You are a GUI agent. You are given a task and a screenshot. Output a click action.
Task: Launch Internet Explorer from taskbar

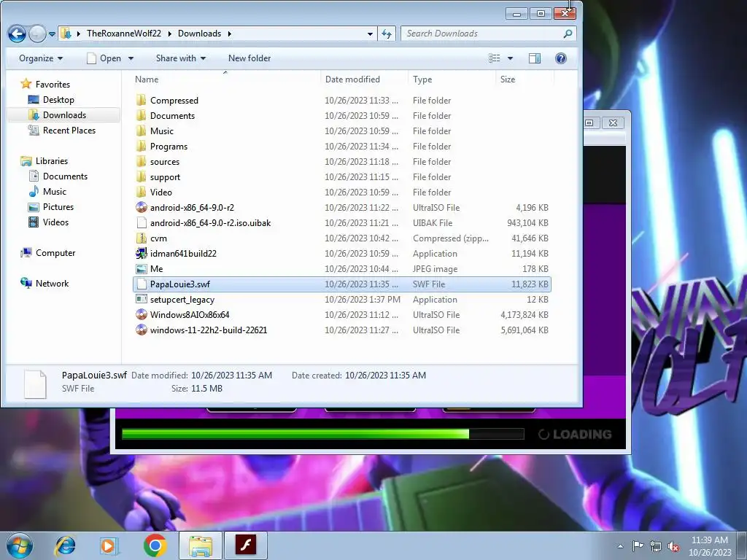pos(65,545)
